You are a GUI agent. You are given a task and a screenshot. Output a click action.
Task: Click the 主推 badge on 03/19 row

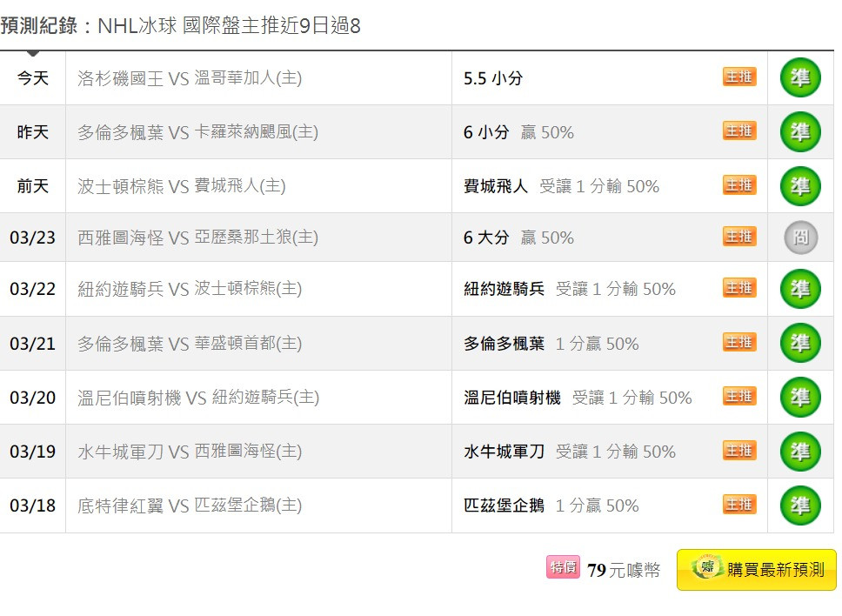point(739,451)
